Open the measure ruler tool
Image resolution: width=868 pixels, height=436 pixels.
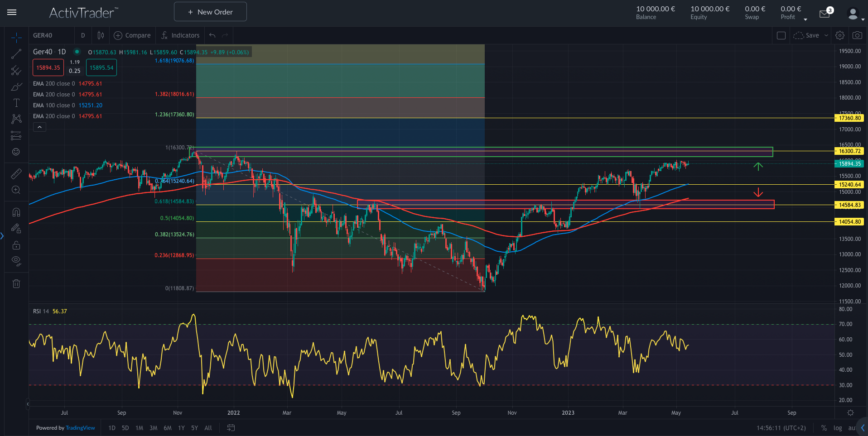point(16,173)
